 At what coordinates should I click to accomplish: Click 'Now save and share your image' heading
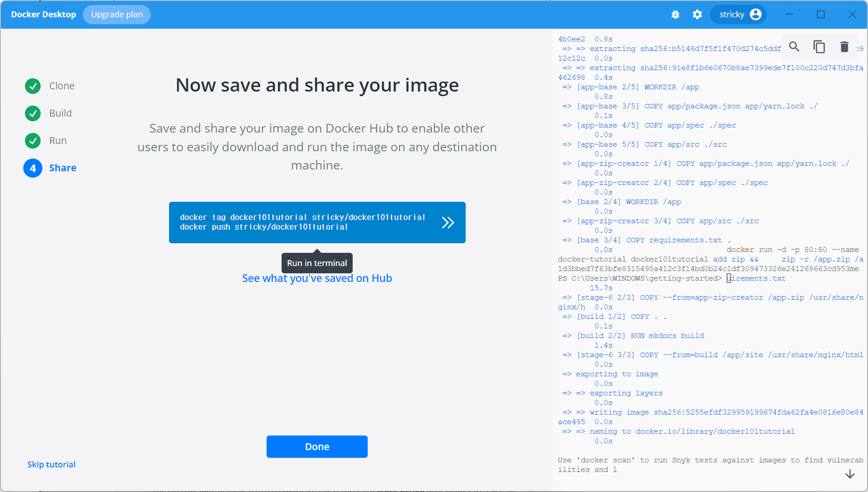click(x=317, y=85)
